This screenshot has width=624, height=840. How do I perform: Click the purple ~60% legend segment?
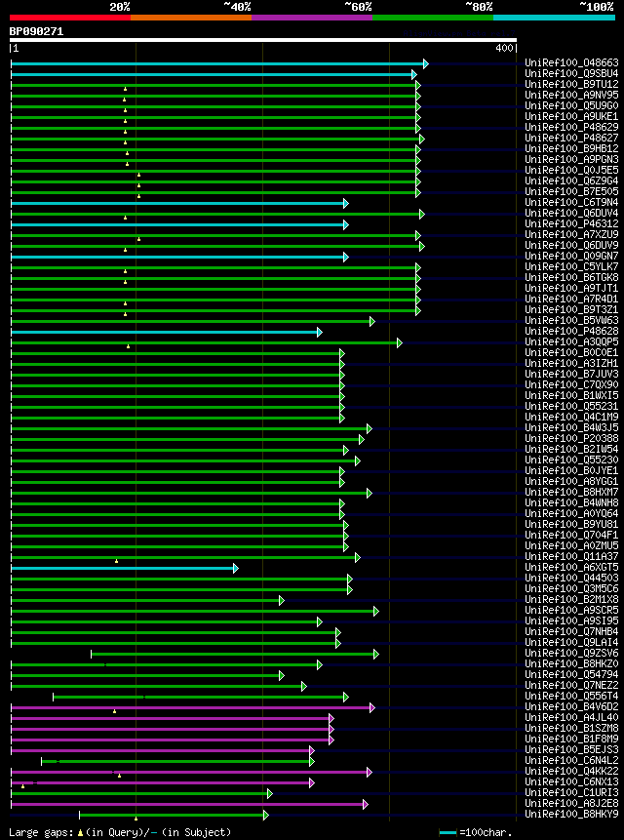pos(312,18)
